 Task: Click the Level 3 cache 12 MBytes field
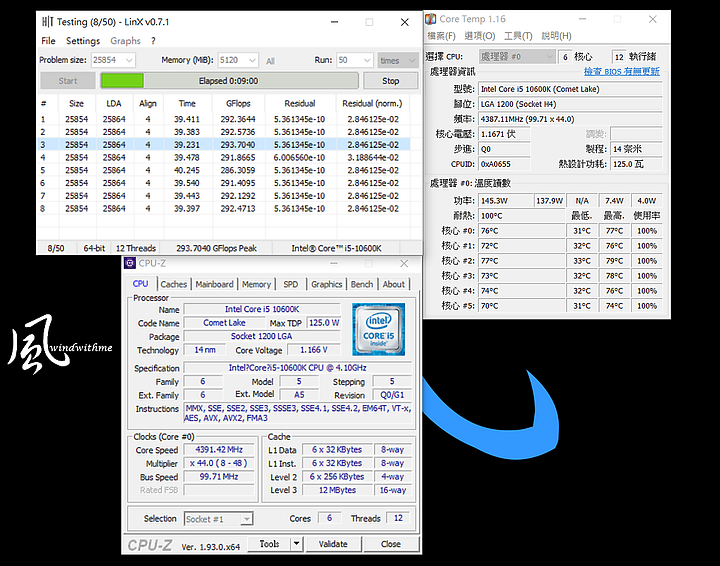pyautogui.click(x=338, y=490)
